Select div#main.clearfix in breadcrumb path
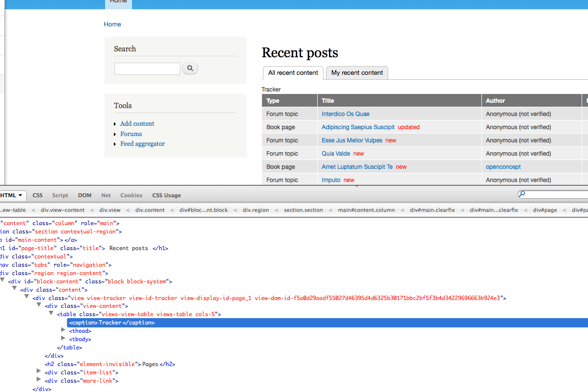Image resolution: width=588 pixels, height=392 pixels. (x=433, y=210)
